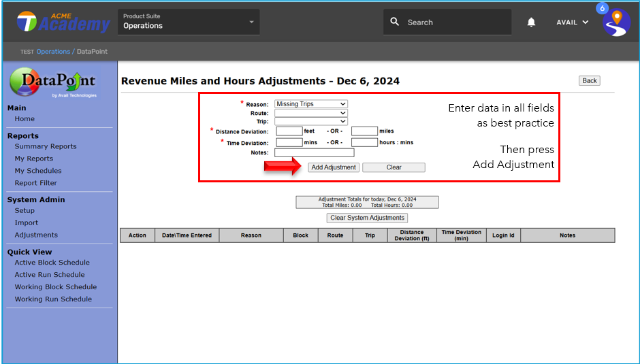Screen dimensions: 640x364
Task: Open Active Block Schedule quick view
Action: coord(52,263)
